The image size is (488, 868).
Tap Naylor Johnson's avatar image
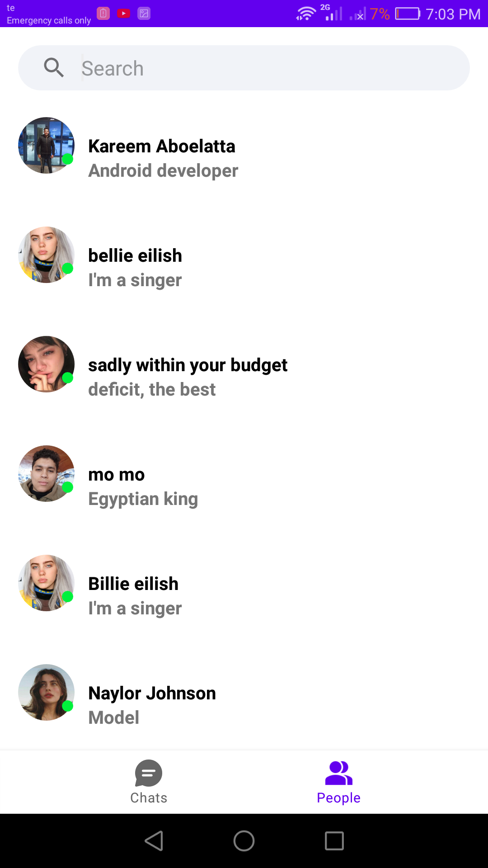pyautogui.click(x=46, y=693)
